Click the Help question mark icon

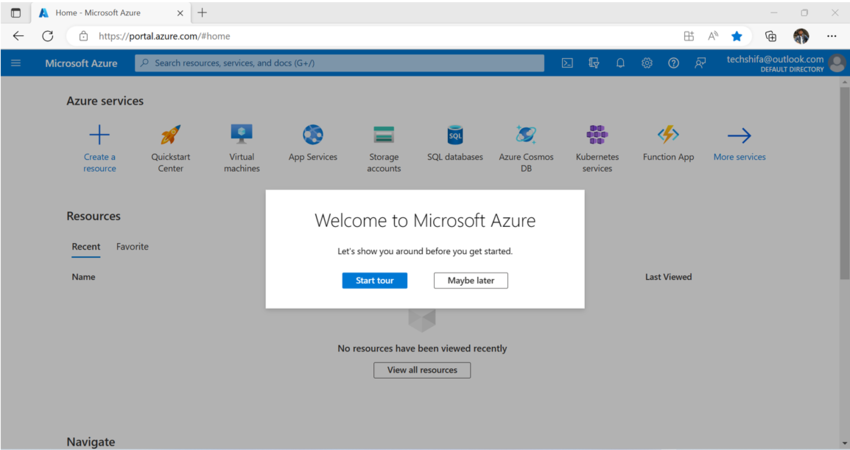[673, 63]
